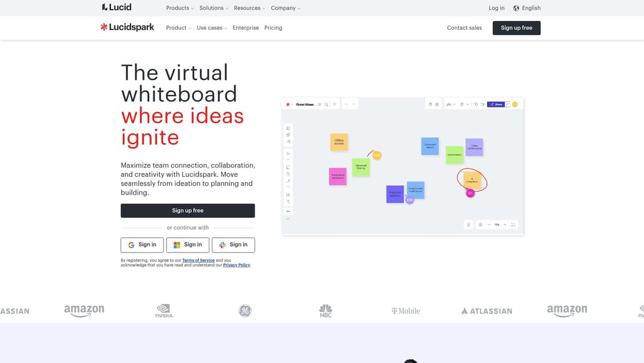Click the zoom out minus in the whiteboard preview

[489, 225]
